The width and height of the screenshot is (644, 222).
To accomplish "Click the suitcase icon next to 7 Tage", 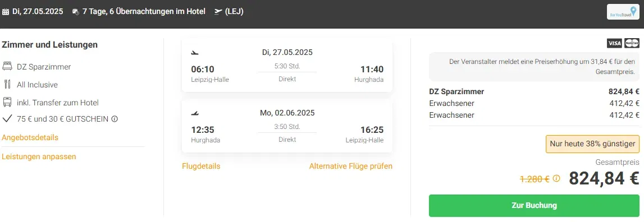I will coord(76,12).
